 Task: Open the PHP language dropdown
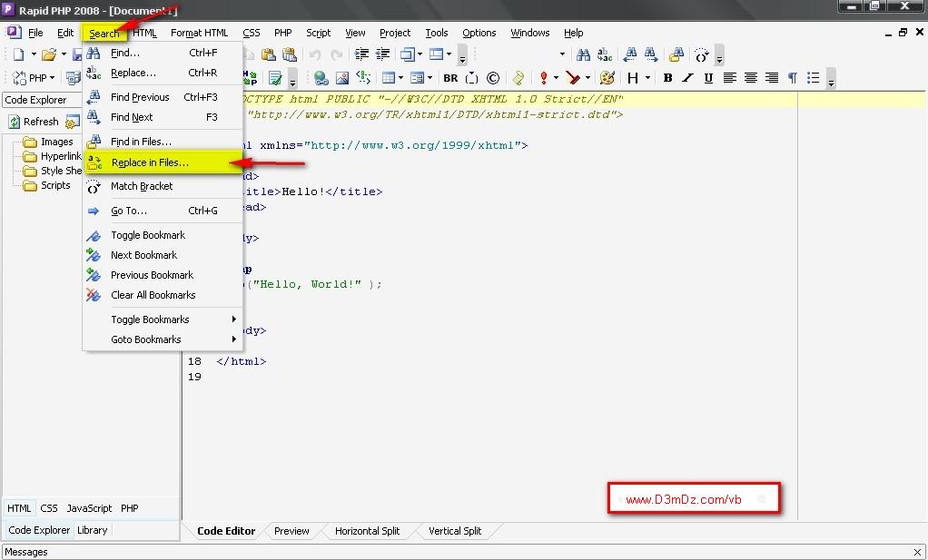tap(34, 77)
